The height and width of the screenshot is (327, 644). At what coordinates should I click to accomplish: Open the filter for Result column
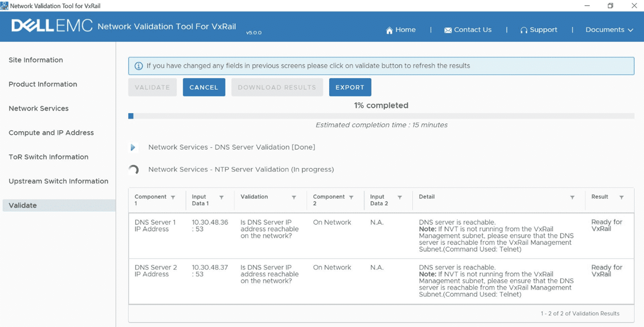(x=621, y=197)
